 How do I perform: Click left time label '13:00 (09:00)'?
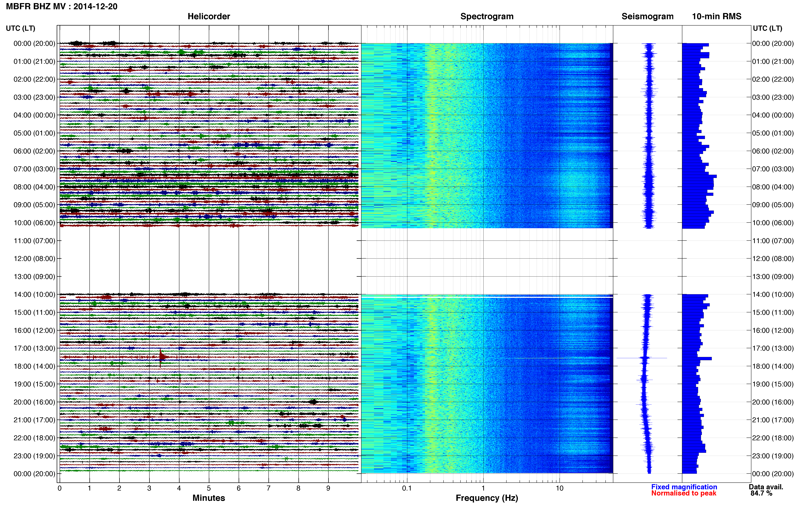point(34,277)
